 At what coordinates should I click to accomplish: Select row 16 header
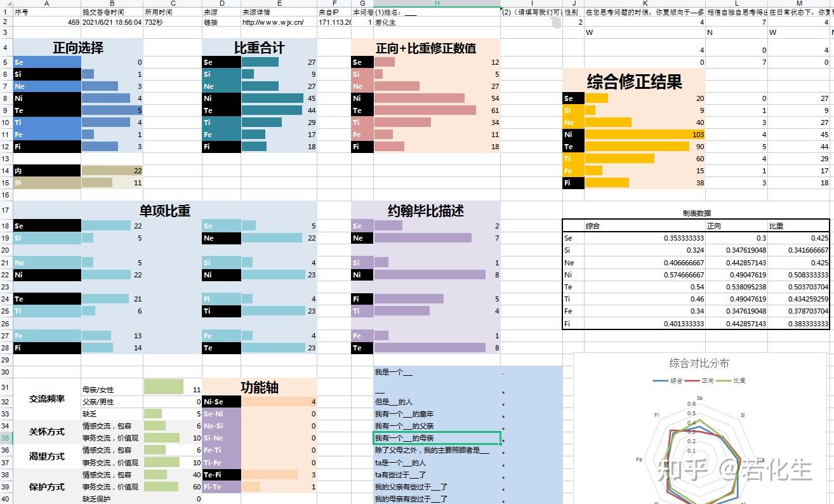6,196
